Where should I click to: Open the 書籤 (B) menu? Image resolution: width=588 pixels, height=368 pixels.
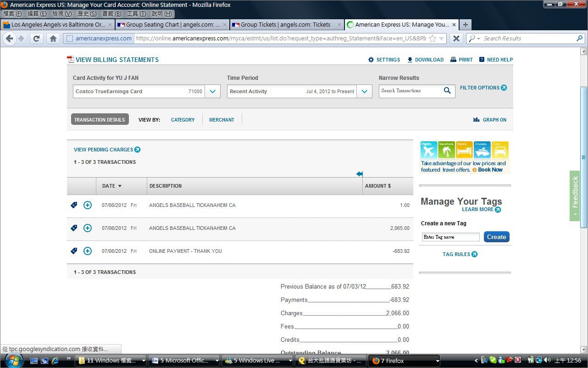point(112,14)
